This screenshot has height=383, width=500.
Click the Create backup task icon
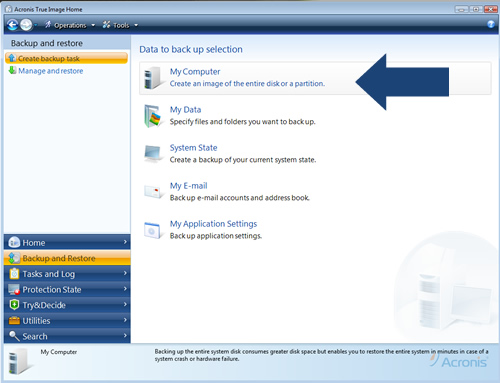[12, 58]
